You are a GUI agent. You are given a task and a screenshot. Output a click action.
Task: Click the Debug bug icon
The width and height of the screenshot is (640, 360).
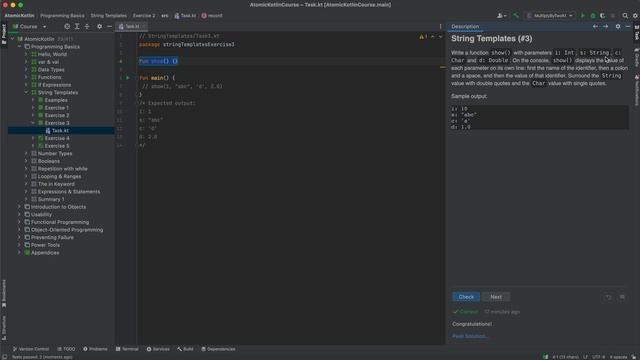(593, 16)
